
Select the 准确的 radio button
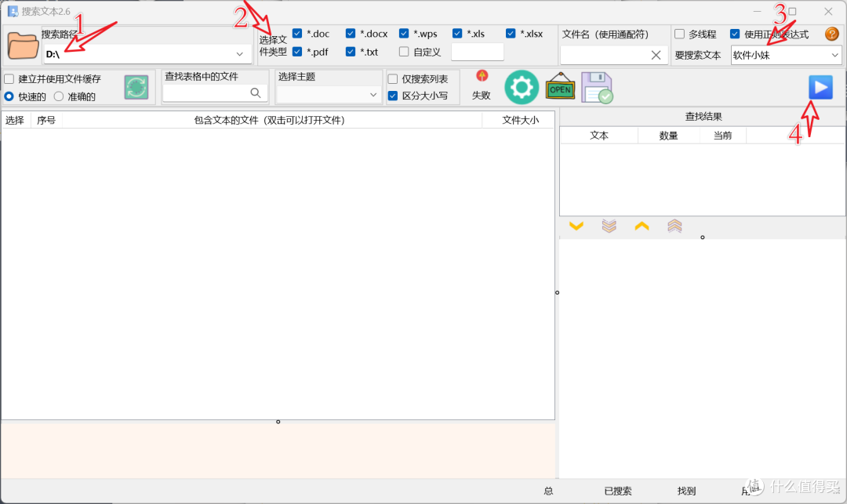point(59,96)
